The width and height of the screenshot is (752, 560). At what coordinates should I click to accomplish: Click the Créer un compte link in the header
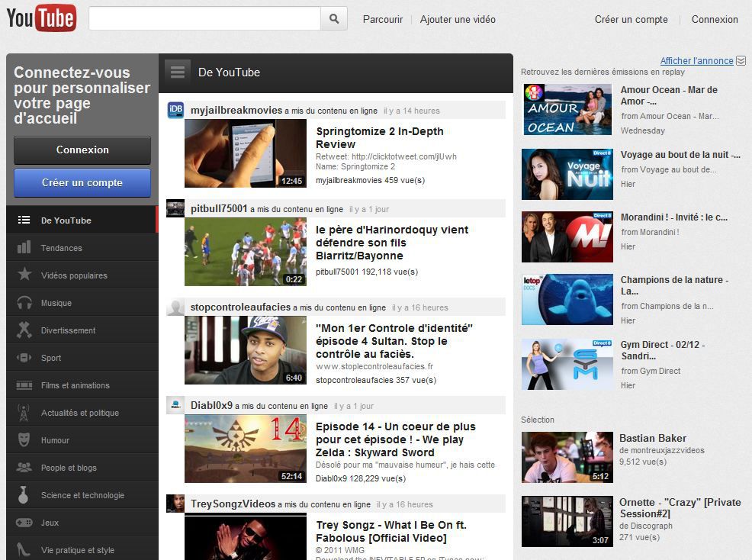pos(631,19)
